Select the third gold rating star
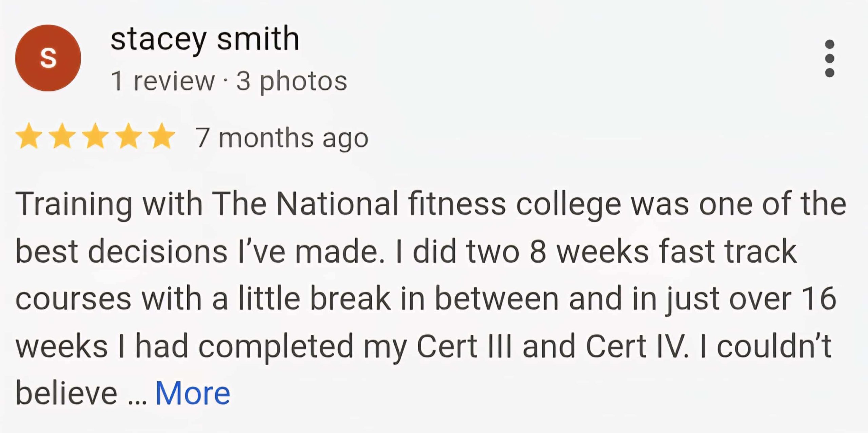 pos(96,136)
